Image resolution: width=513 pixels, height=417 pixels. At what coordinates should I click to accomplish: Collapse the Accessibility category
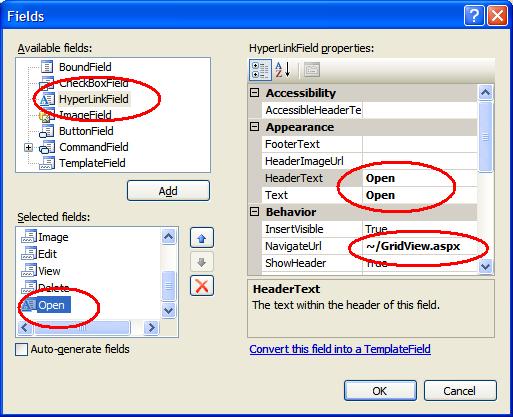pos(254,92)
